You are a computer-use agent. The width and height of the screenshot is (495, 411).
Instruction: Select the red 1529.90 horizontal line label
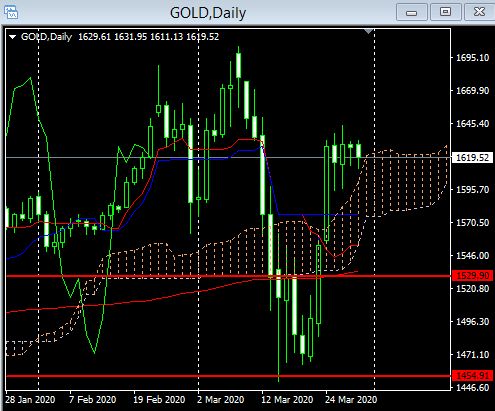(x=472, y=276)
